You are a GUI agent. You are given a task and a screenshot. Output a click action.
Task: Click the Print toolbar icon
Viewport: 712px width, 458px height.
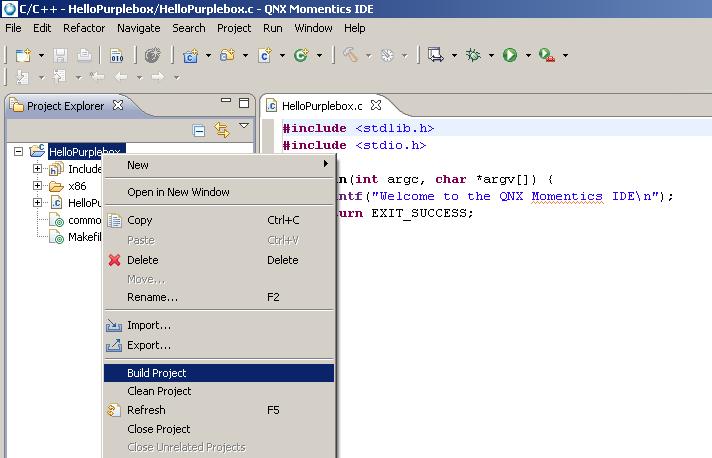84,55
